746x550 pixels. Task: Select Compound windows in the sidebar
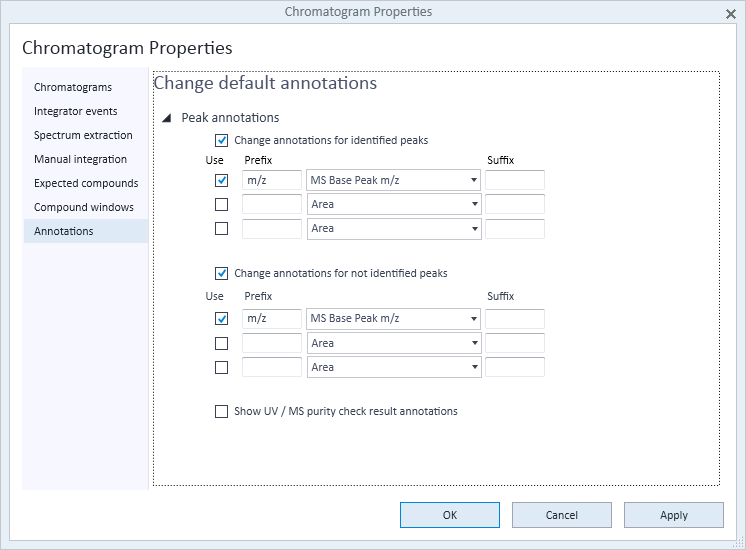pos(84,207)
